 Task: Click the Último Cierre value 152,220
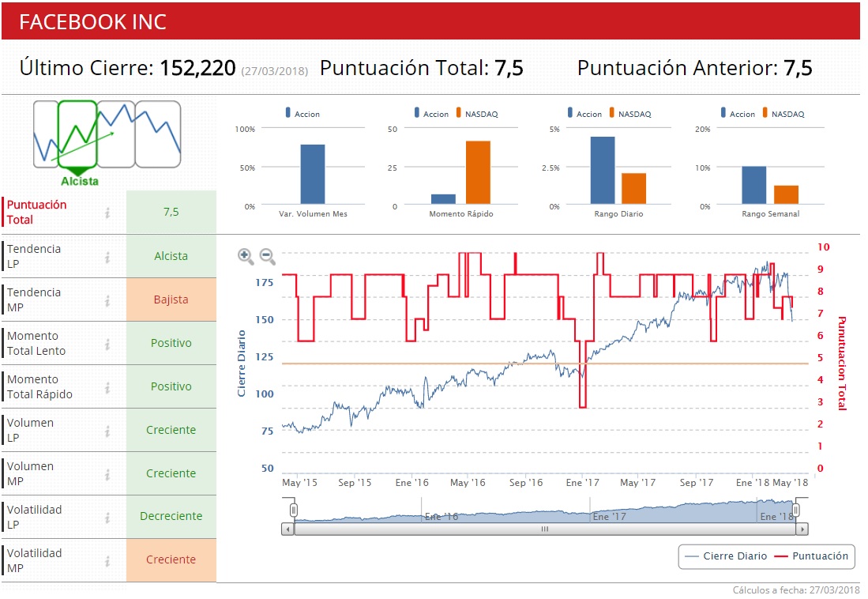click(197, 68)
